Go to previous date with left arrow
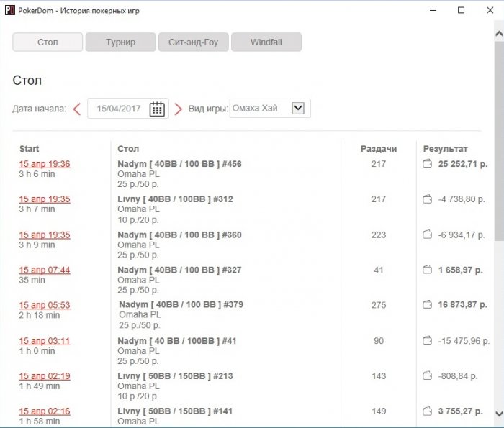The image size is (504, 428). (x=76, y=109)
